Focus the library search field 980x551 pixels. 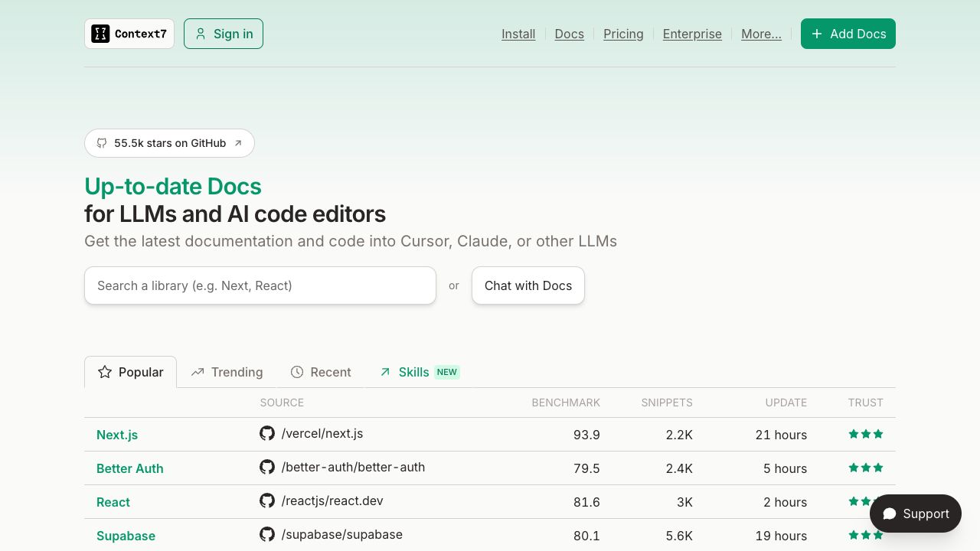(260, 285)
